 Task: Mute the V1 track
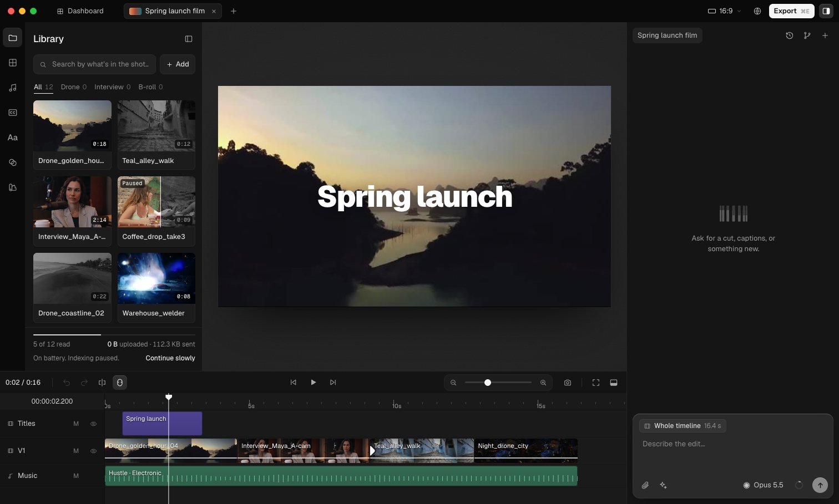pos(76,451)
